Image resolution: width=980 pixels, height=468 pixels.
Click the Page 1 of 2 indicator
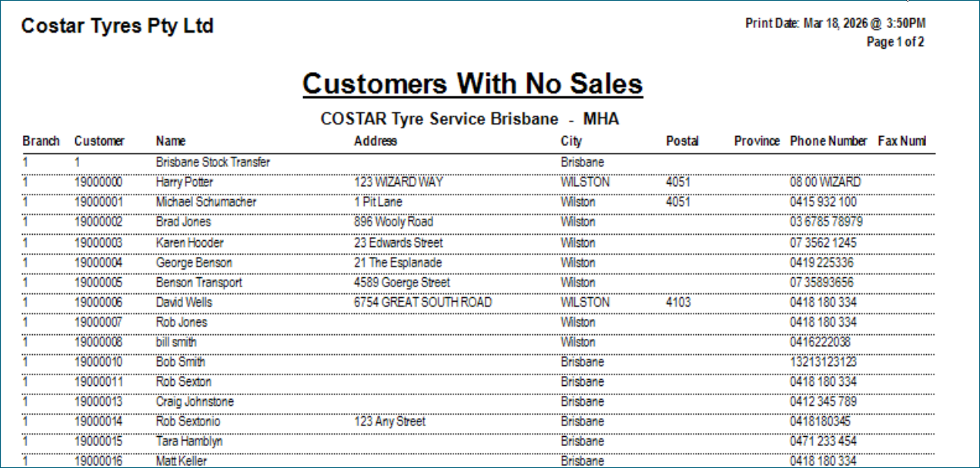coord(896,43)
